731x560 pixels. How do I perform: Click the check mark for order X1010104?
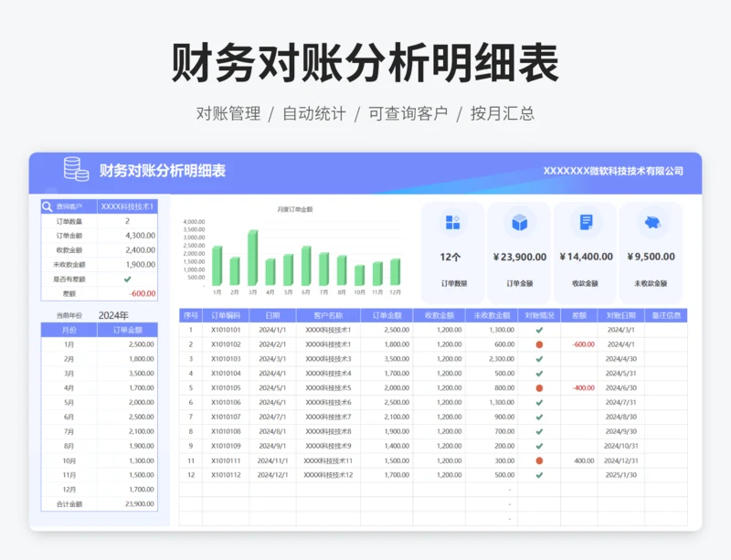(x=539, y=374)
